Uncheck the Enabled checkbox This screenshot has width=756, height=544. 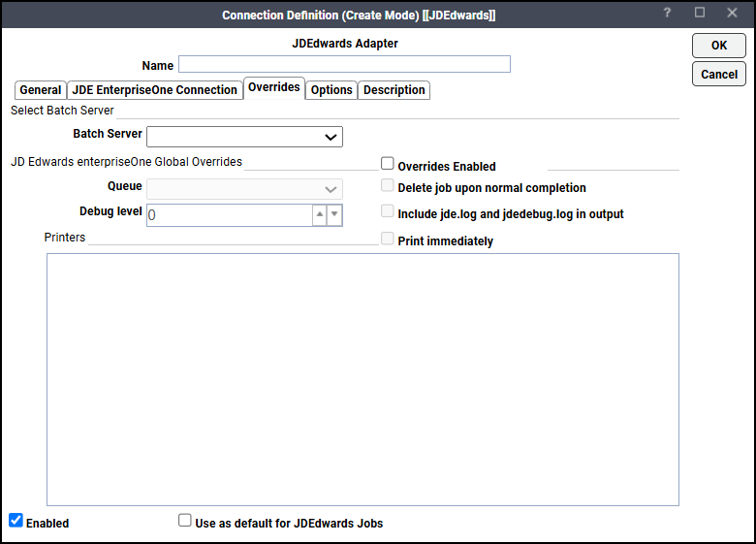16,520
